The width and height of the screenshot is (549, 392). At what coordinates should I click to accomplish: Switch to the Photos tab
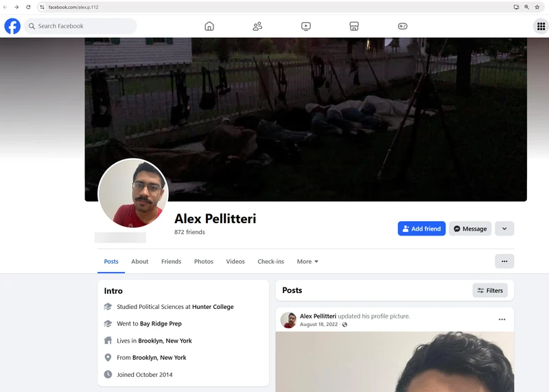pos(204,262)
